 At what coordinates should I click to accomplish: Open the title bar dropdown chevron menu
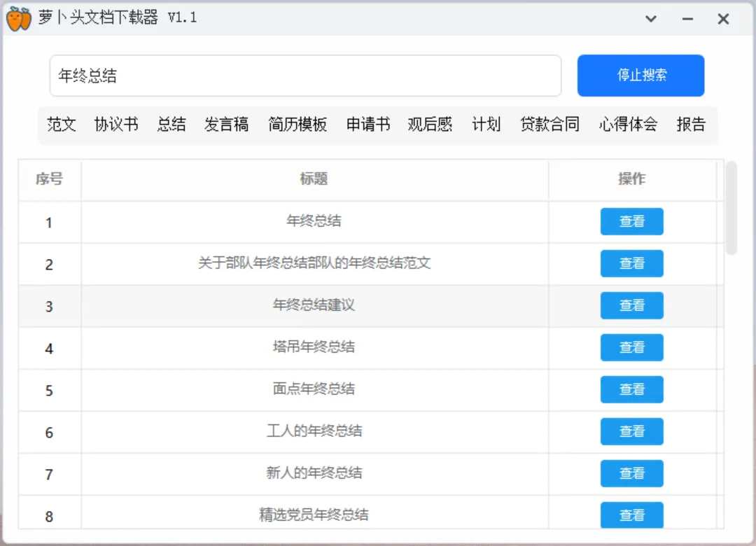coord(651,19)
